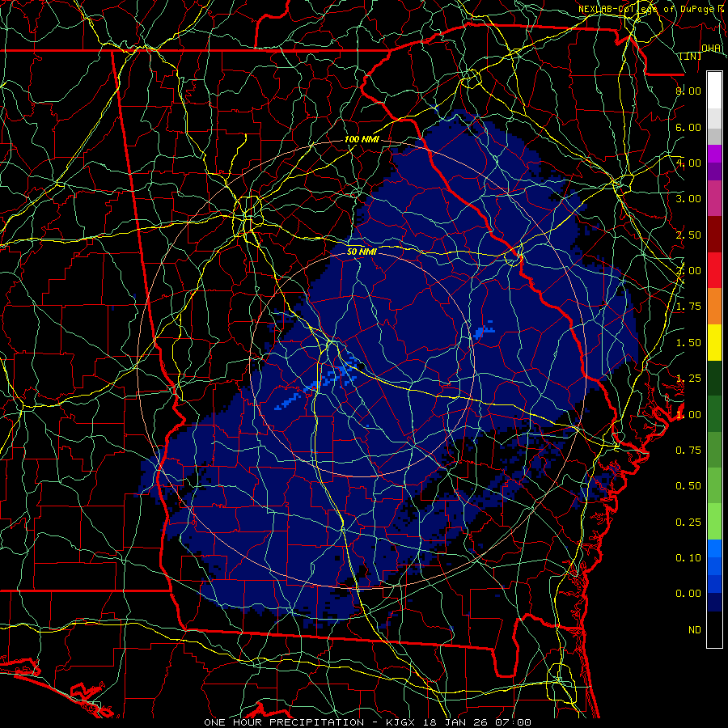
Task: Click the bright red legend color segment
Action: [x=714, y=270]
